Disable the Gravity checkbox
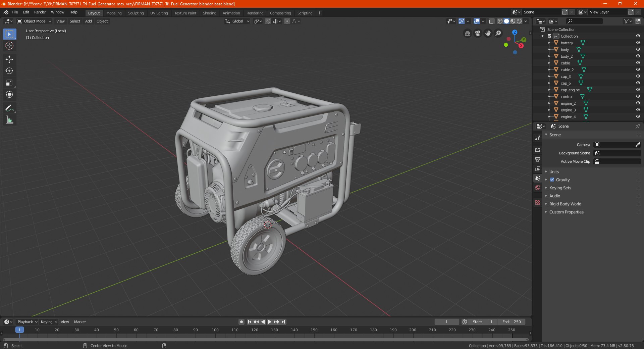Viewport: 644px width, 349px height. [x=552, y=180]
